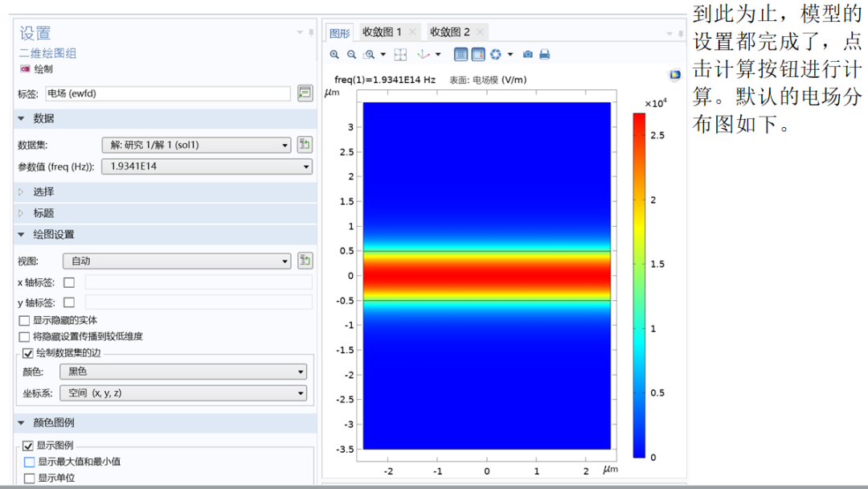Click the camera image snapshot icon
The width and height of the screenshot is (868, 489).
pyautogui.click(x=527, y=54)
